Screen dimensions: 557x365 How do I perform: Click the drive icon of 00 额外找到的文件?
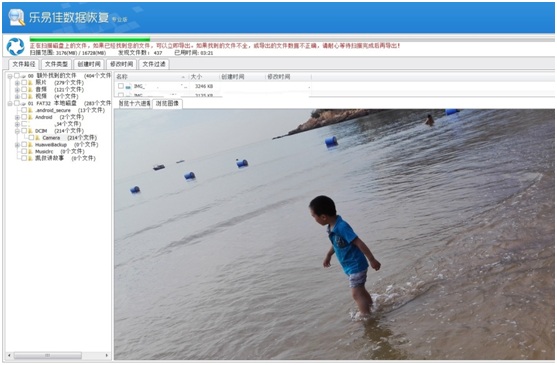point(23,76)
